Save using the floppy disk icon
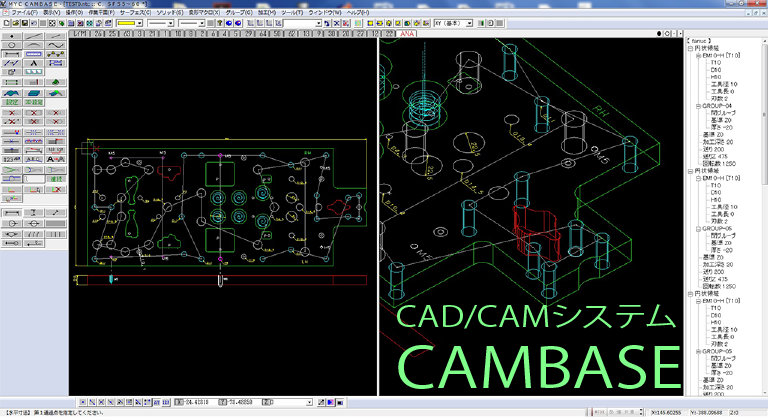Viewport: 768px width, 417px height. (25, 23)
